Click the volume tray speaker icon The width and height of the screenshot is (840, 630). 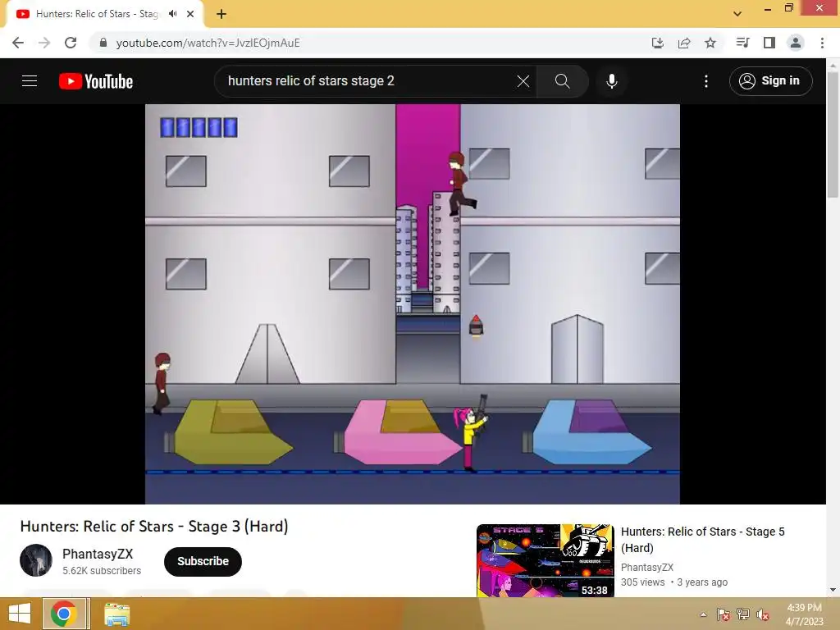(x=763, y=614)
